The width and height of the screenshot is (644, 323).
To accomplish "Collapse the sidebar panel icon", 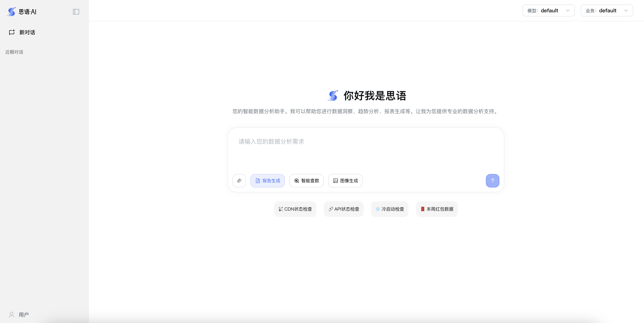I will 76,12.
